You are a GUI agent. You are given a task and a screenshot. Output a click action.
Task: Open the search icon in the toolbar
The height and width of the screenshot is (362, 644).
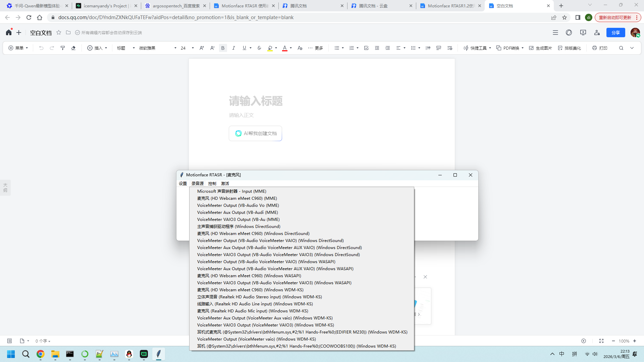tap(621, 48)
